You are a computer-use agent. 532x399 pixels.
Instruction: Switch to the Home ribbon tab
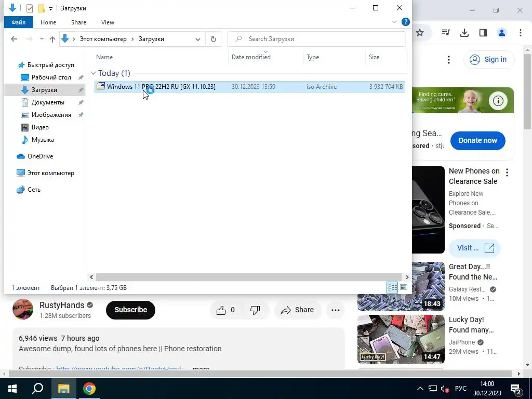tap(48, 22)
